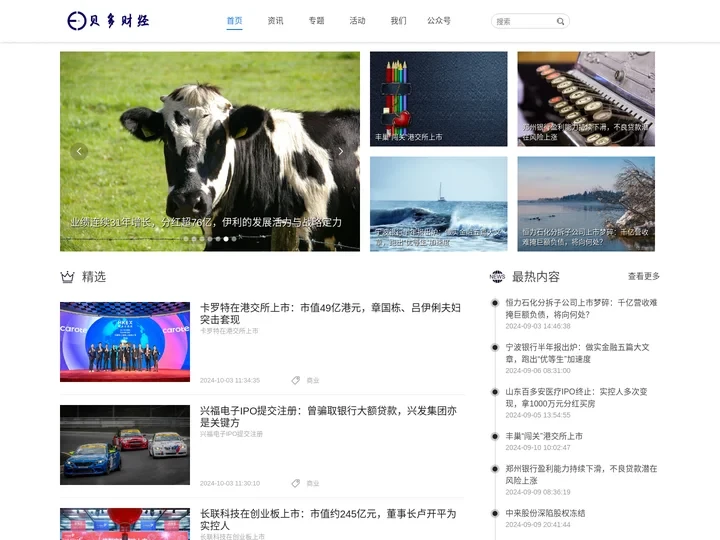Open 卡罗特在港交所上市 article headline
This screenshot has width=720, height=540.
pyautogui.click(x=330, y=313)
